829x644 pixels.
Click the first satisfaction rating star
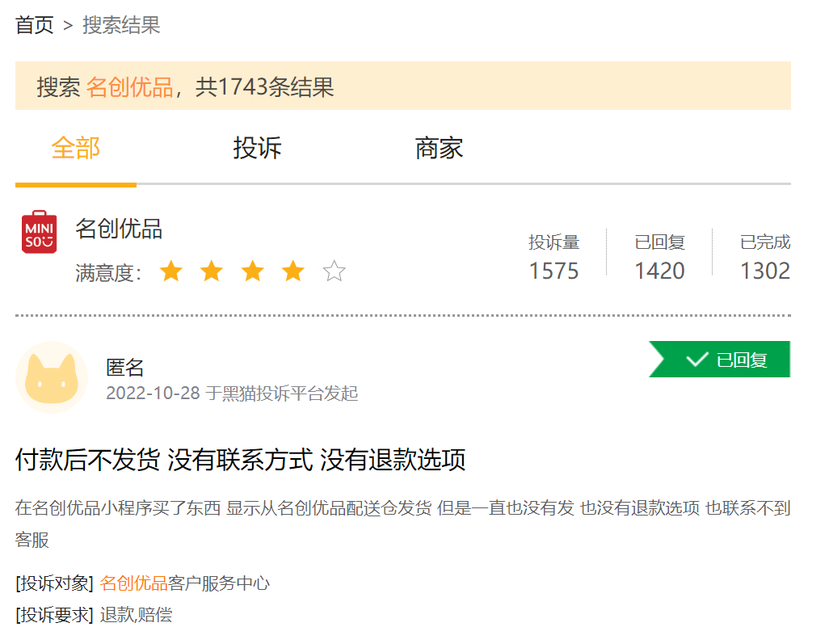[x=171, y=271]
